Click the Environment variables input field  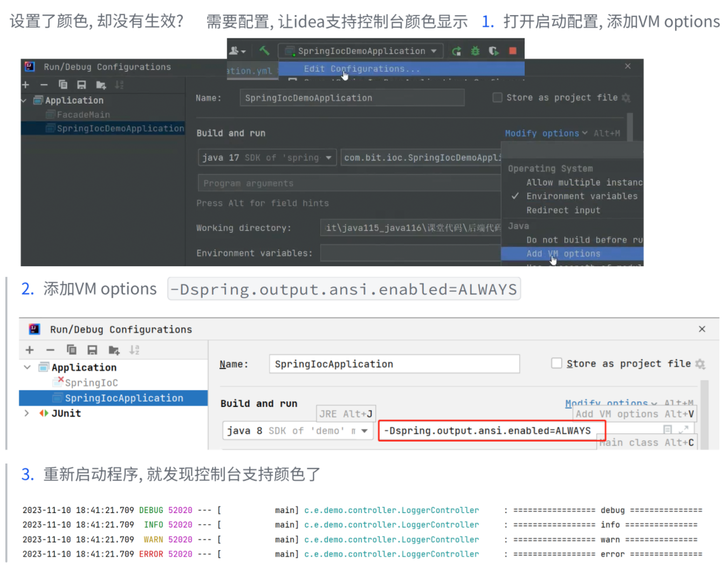tap(410, 253)
